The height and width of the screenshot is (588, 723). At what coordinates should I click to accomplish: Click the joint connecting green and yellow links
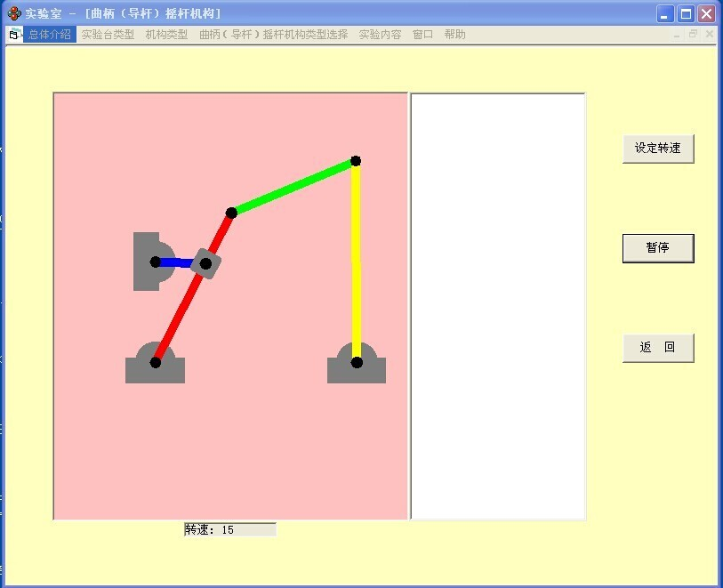tap(356, 161)
